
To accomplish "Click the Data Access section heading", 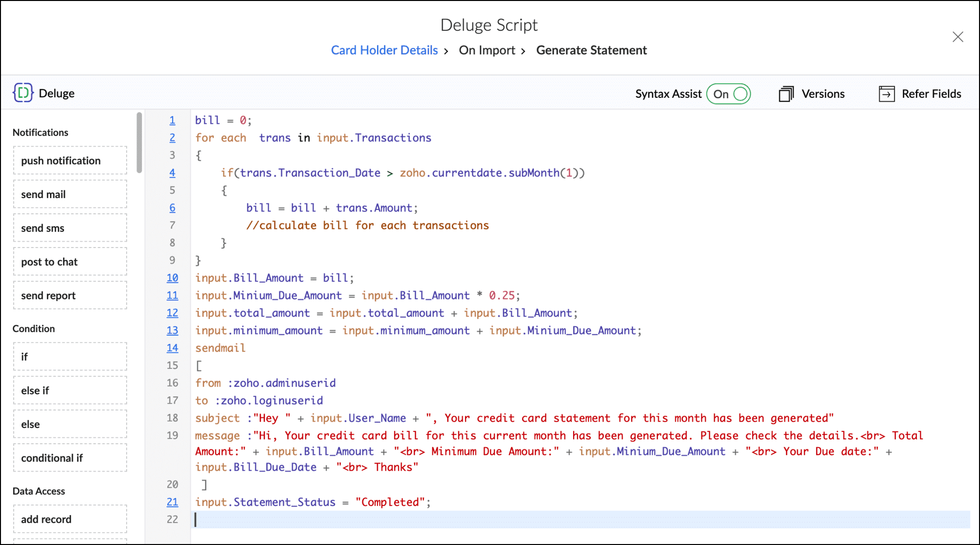I will coord(39,491).
